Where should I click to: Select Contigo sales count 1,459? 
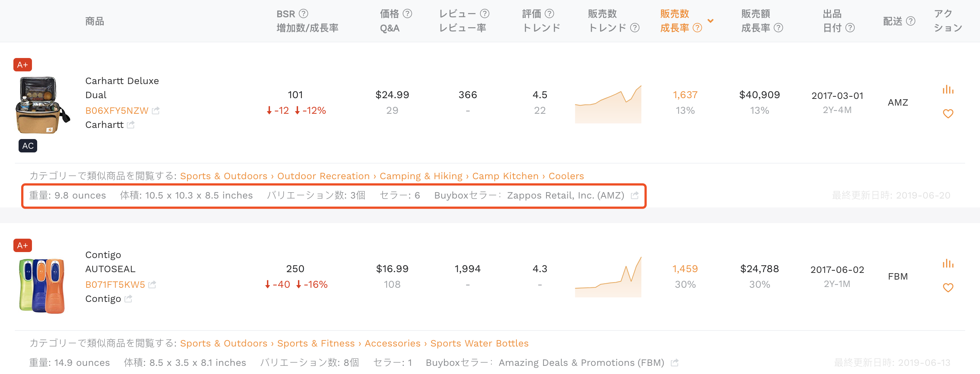[x=685, y=269]
